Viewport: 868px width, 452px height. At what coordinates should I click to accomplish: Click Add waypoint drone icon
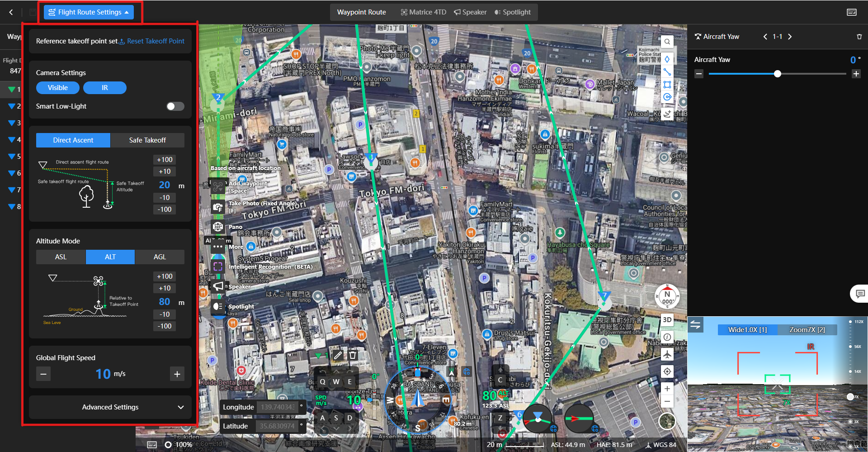coord(218,187)
